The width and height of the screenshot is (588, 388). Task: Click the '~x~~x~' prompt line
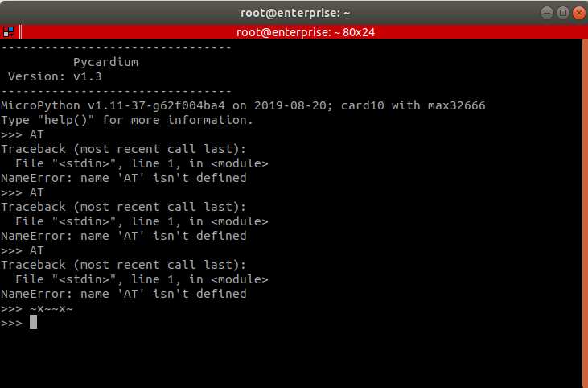pos(38,308)
